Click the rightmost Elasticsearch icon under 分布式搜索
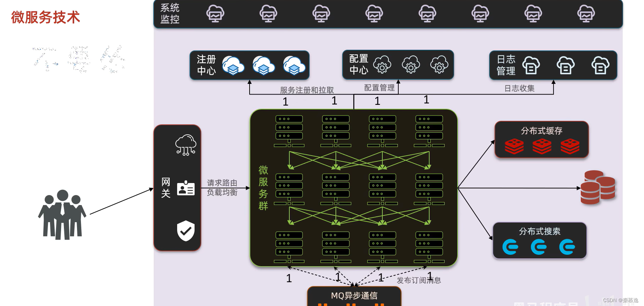644x306 pixels. coord(567,247)
